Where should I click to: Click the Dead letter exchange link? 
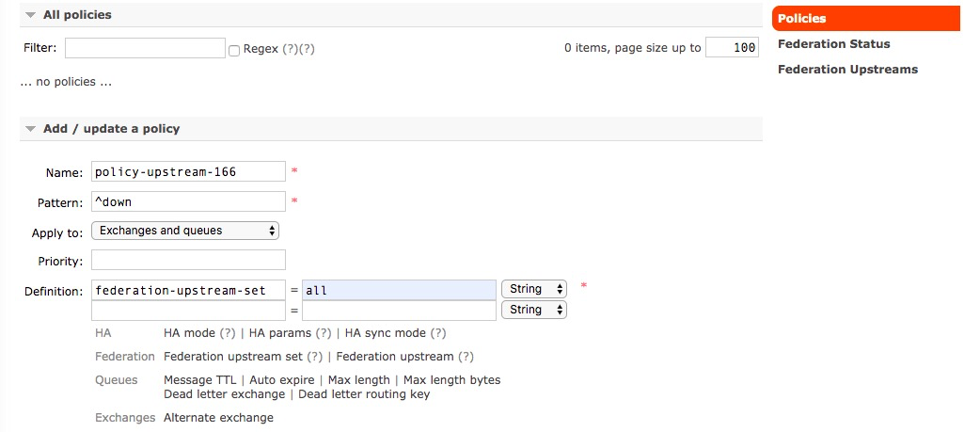tap(225, 394)
